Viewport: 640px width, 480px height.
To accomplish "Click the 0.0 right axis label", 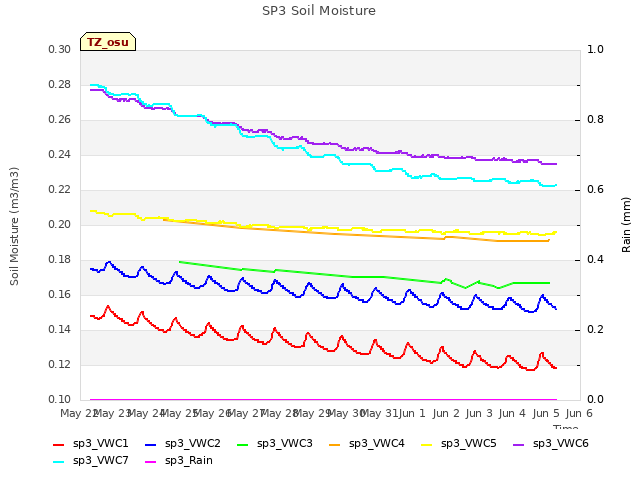I will click(x=595, y=399).
